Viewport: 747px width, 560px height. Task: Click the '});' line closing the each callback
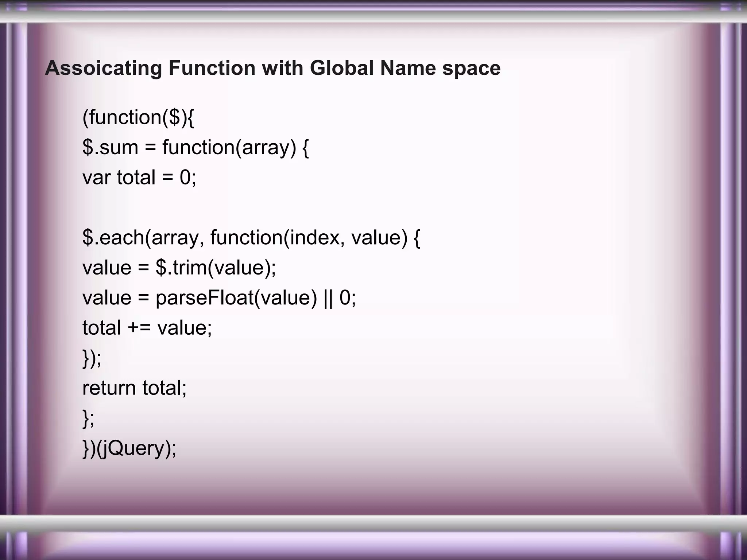coord(92,358)
